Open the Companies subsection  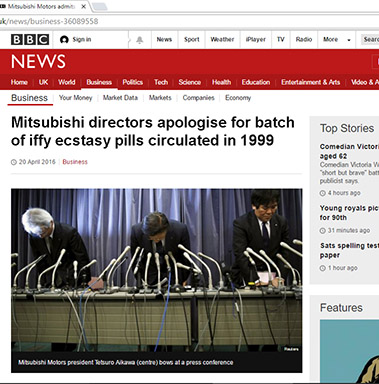[x=198, y=98]
